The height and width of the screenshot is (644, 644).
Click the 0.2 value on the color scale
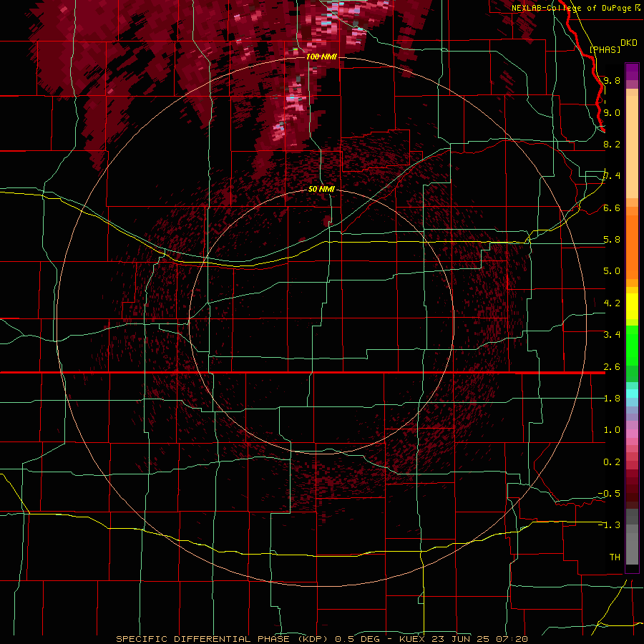coord(612,462)
